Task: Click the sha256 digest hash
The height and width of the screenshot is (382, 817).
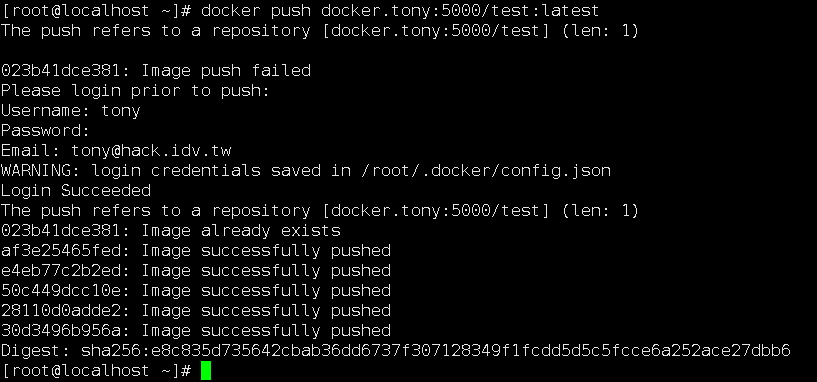Action: [x=436, y=350]
